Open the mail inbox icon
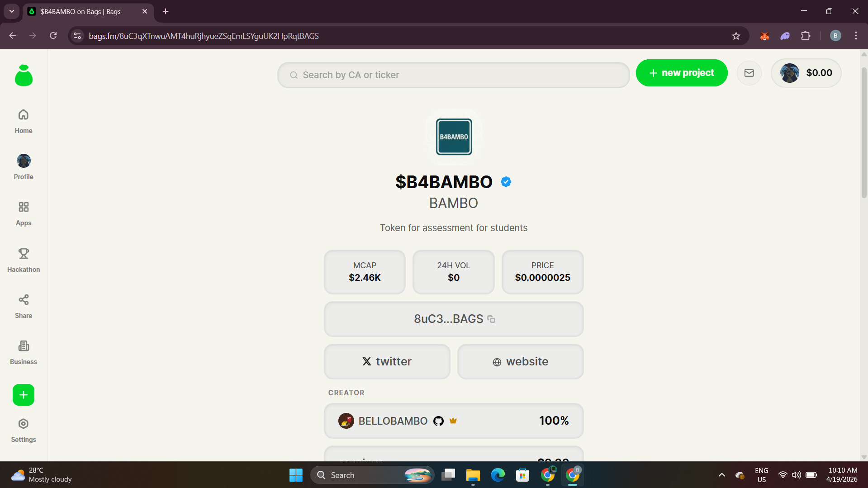 (x=749, y=73)
